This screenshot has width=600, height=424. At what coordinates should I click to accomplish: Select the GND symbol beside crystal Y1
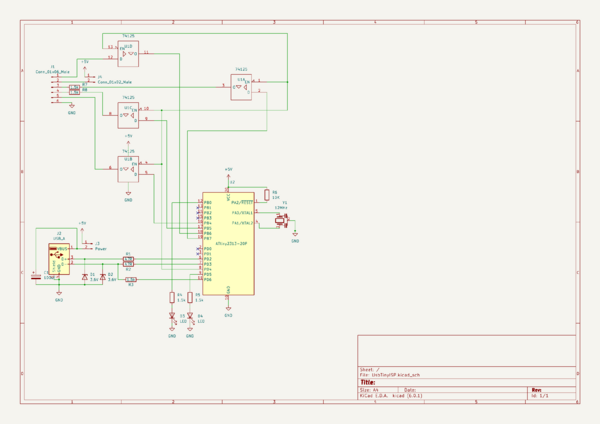coord(295,236)
